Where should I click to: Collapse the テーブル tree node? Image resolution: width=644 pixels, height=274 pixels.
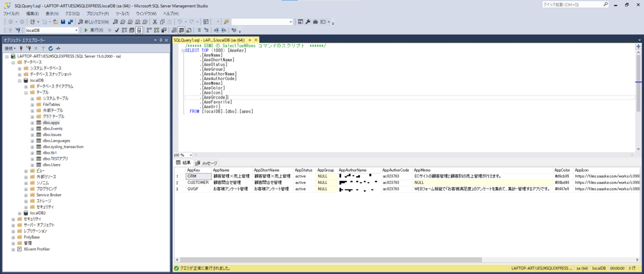point(26,92)
